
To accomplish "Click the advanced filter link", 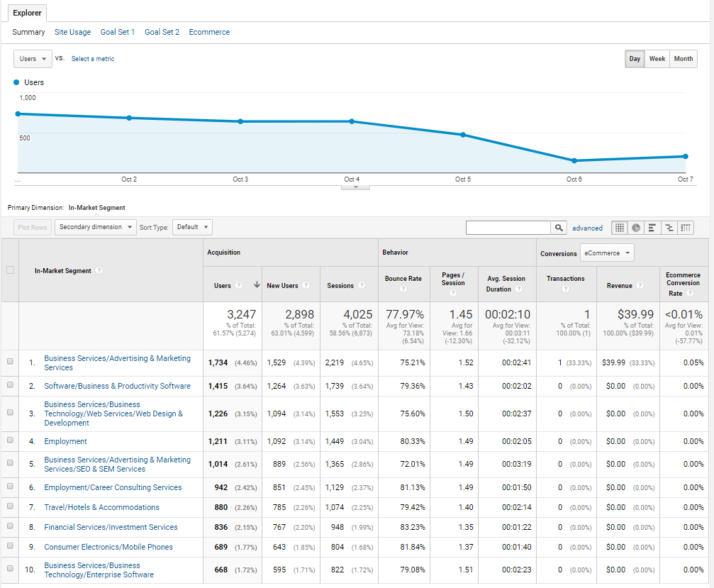I will coord(587,228).
